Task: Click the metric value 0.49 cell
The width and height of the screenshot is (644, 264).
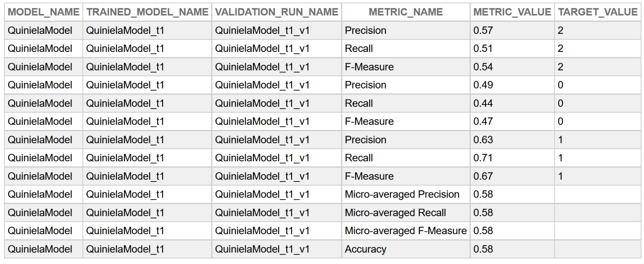Action: tap(483, 85)
